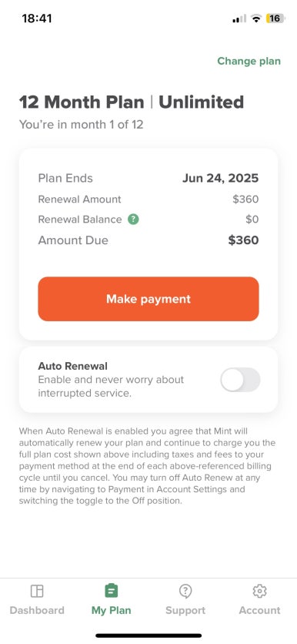Switch to the Support tab label
The height and width of the screenshot is (644, 297).
pos(185,610)
